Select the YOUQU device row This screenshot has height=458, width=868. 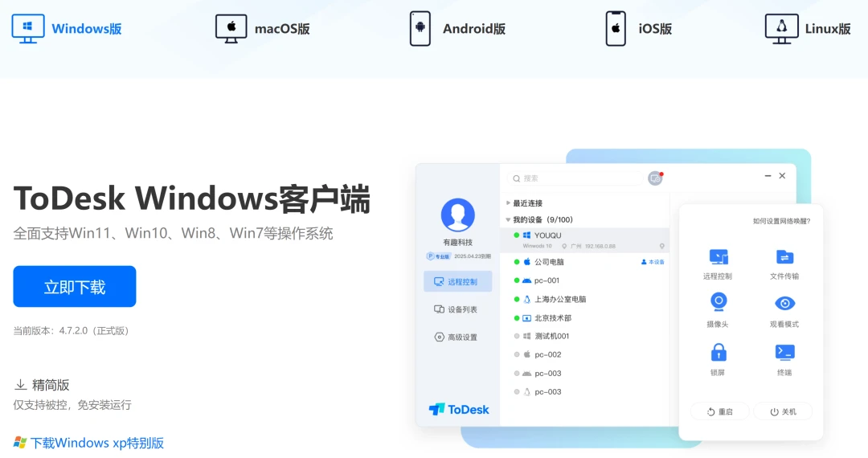(x=584, y=240)
